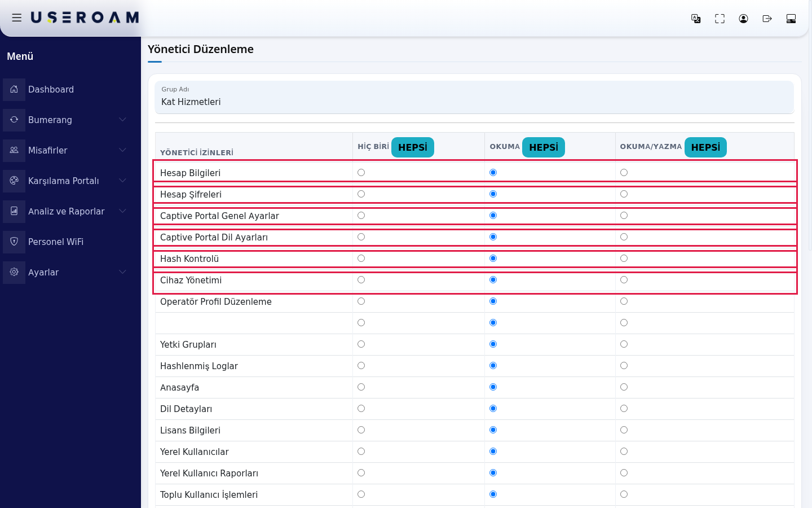This screenshot has width=812, height=508.
Task: Select Okuma for Yerel Kullanıcılar
Action: (493, 452)
